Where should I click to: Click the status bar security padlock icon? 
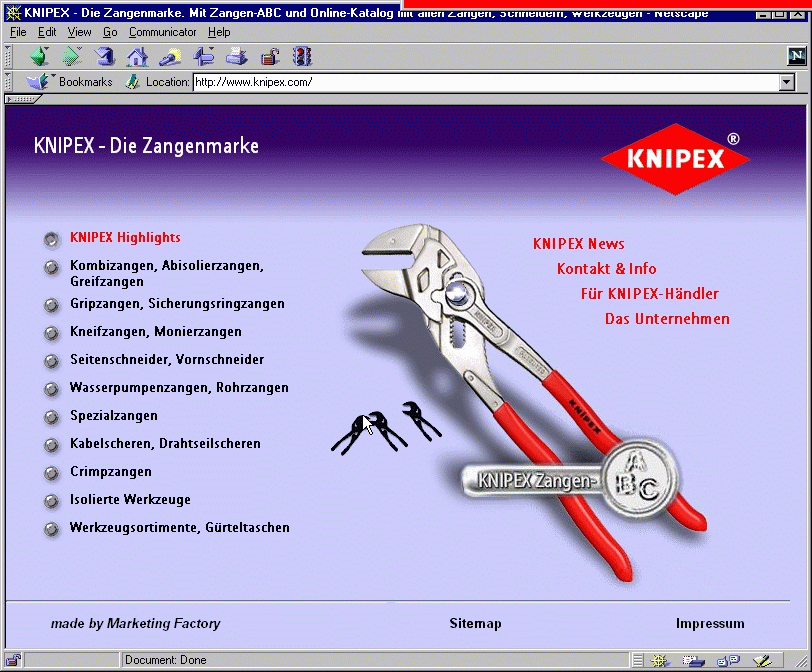pyautogui.click(x=13, y=660)
